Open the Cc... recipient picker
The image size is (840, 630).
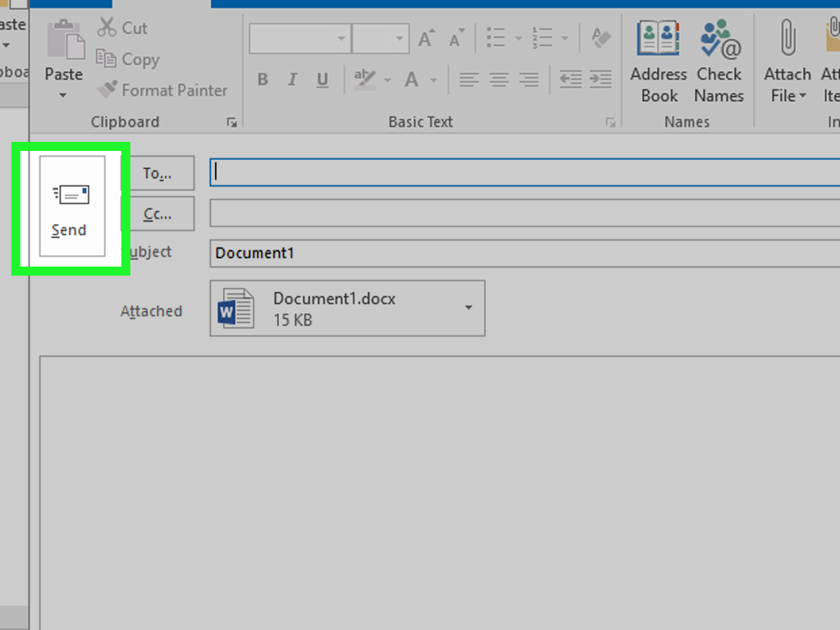tap(157, 214)
